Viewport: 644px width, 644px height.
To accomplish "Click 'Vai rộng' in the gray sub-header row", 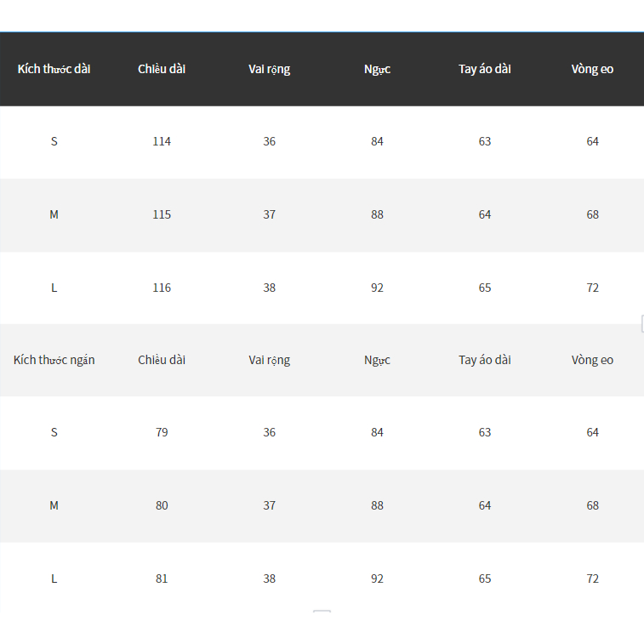I will click(x=269, y=360).
